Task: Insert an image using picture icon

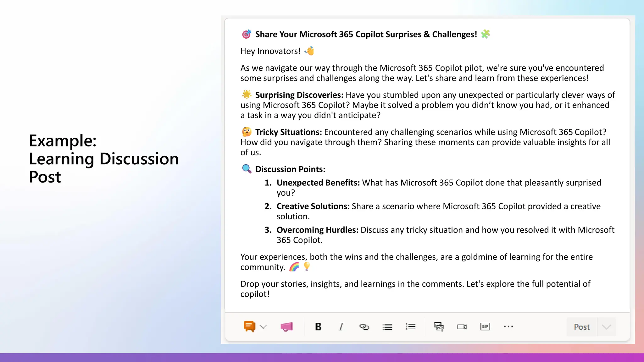Action: (x=439, y=327)
